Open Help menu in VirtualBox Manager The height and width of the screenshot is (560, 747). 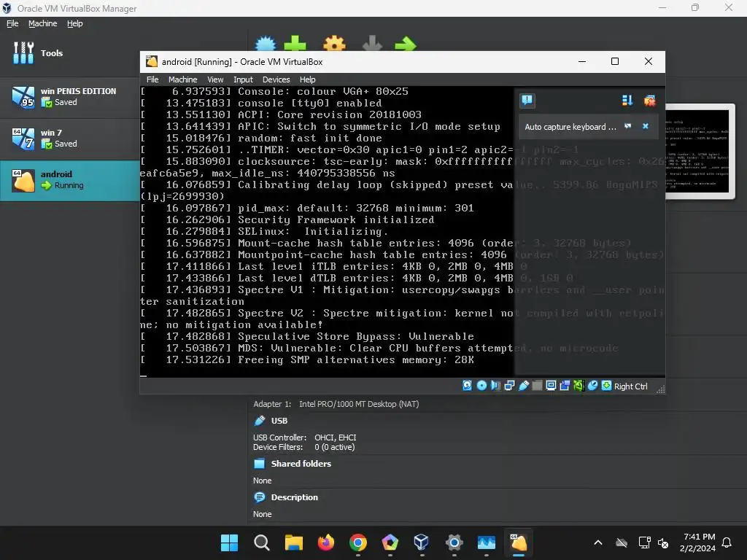[x=74, y=23]
